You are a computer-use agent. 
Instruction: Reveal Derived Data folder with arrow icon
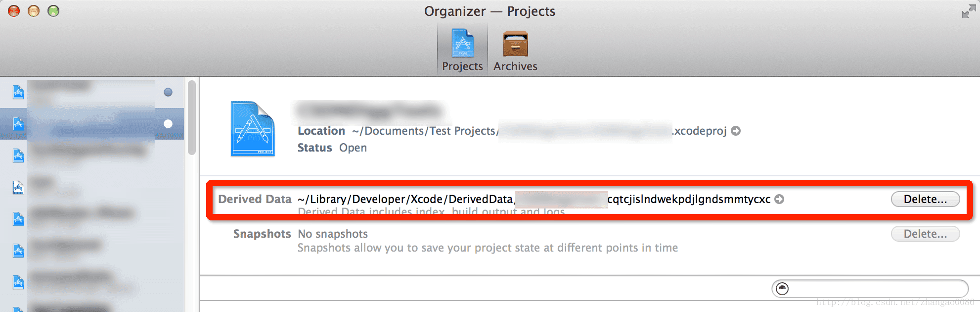(779, 199)
